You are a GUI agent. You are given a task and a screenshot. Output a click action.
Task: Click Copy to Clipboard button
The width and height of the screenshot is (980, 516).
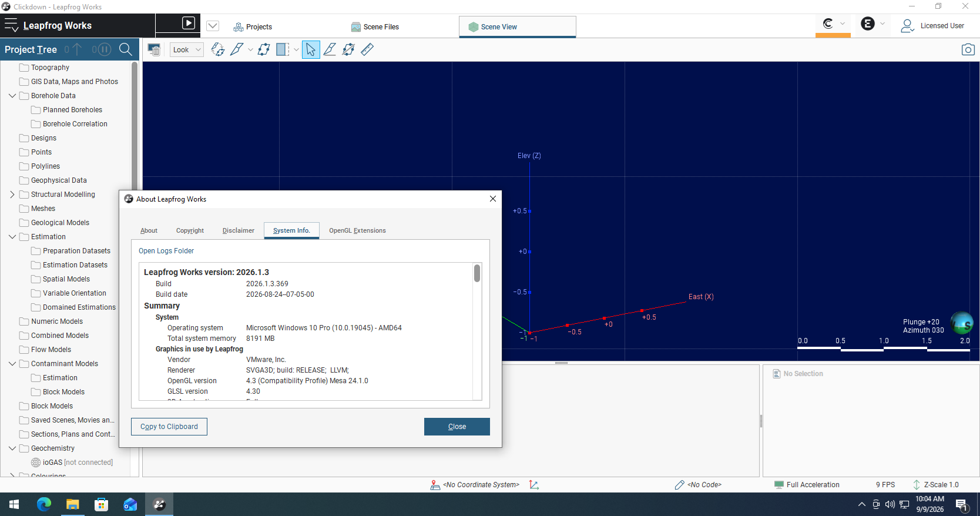click(169, 427)
